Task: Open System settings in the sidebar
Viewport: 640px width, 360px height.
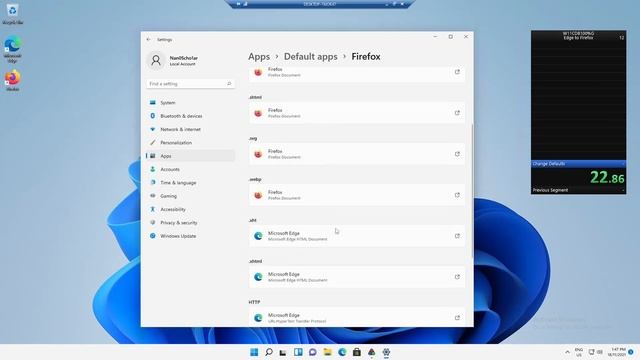Action: (x=190, y=102)
